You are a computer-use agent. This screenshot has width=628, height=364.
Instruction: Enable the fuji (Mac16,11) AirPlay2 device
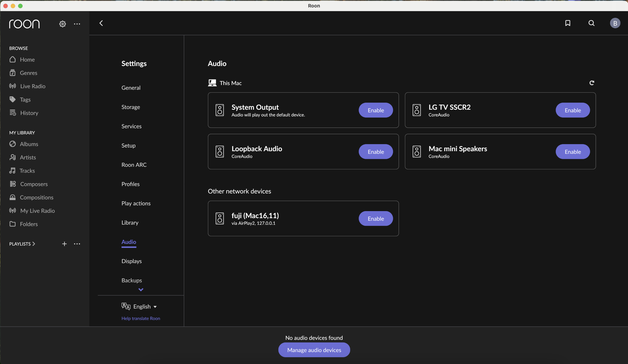pos(376,218)
